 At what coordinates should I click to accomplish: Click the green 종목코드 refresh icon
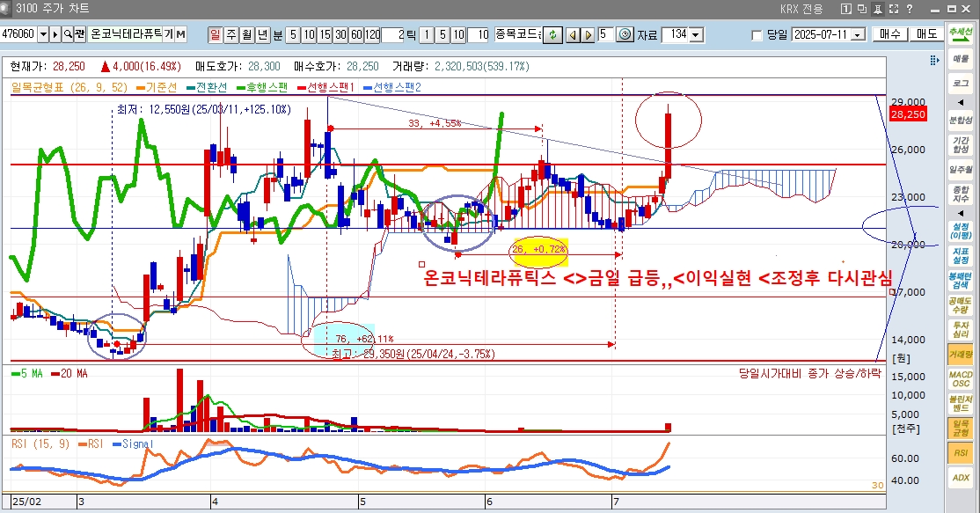[x=554, y=35]
